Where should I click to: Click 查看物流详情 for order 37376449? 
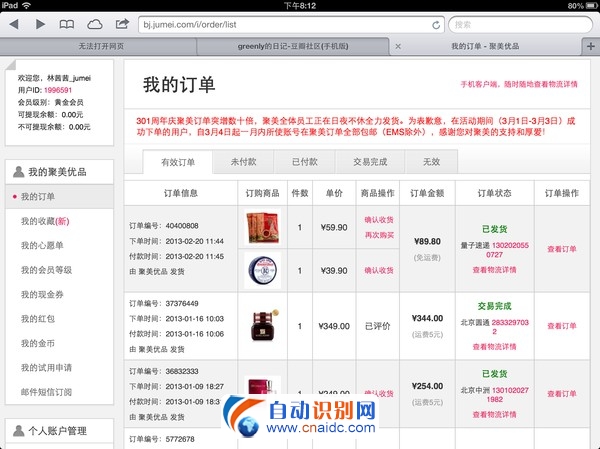[x=494, y=347]
